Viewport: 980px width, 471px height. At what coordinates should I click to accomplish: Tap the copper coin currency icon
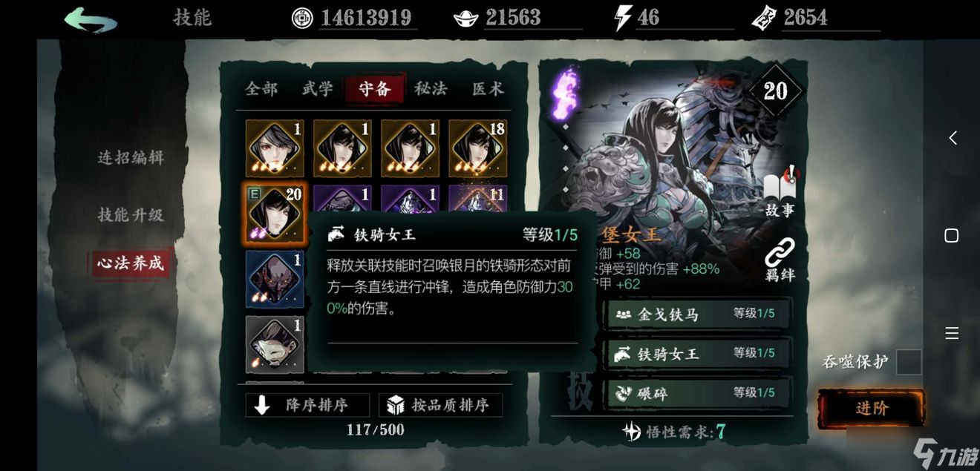tap(302, 19)
